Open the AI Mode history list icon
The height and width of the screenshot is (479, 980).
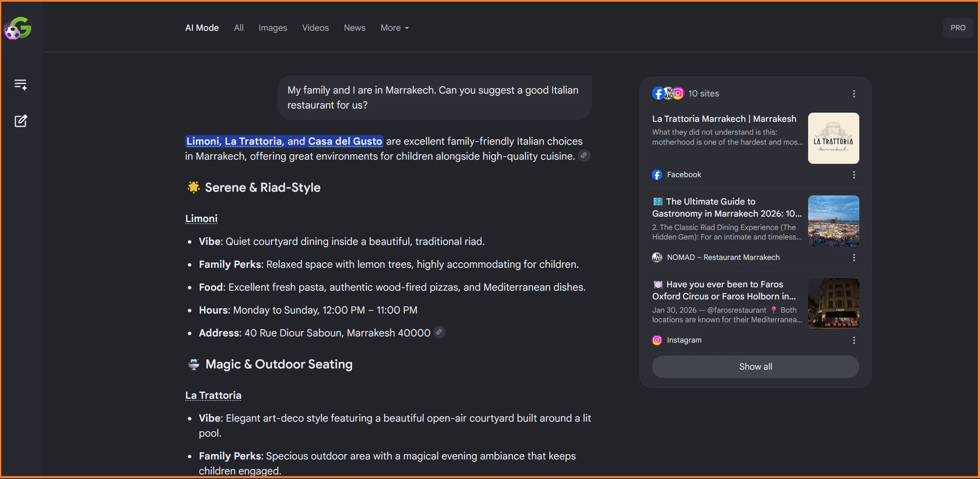point(20,85)
